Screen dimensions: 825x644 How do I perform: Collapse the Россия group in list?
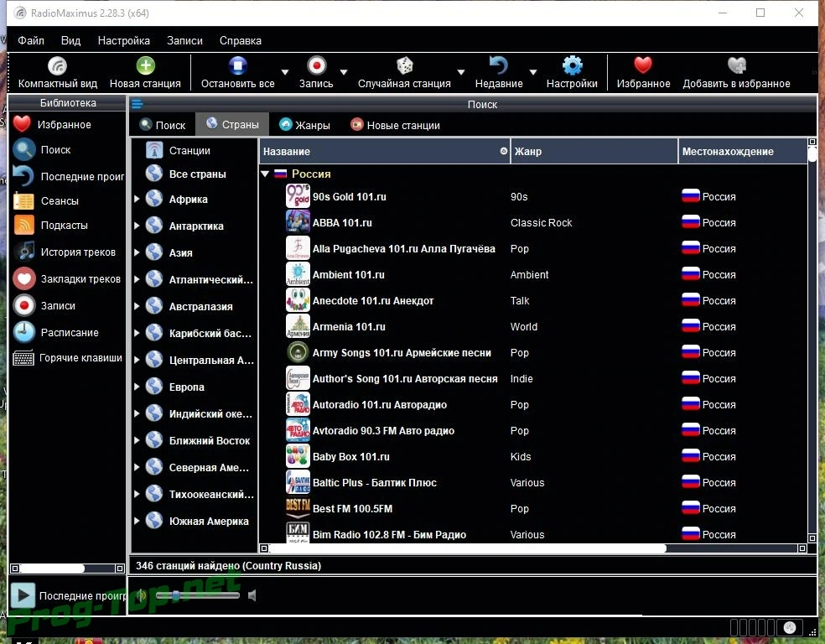point(265,174)
